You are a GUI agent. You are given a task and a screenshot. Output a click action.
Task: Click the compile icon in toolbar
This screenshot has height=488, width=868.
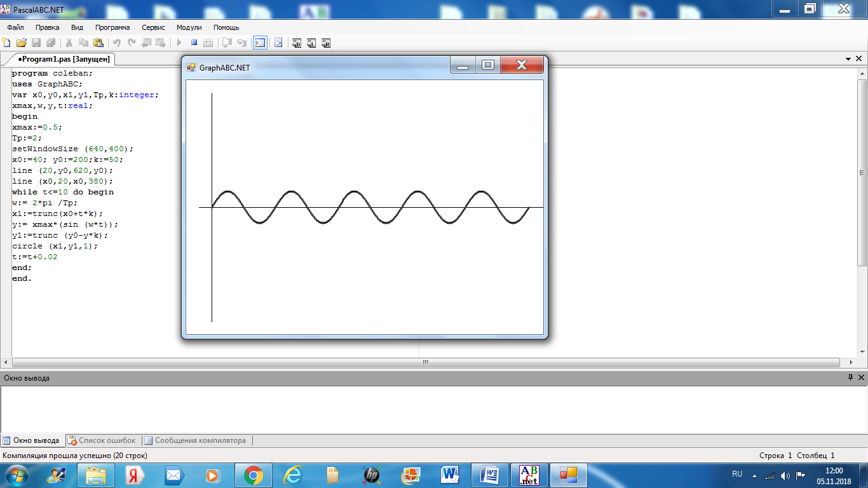click(208, 43)
